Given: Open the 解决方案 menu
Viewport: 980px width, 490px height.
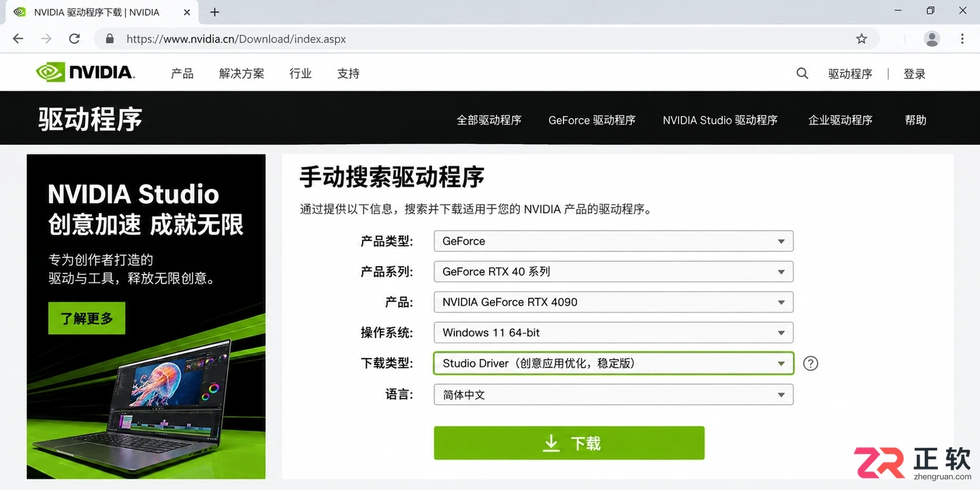Looking at the screenshot, I should point(242,73).
